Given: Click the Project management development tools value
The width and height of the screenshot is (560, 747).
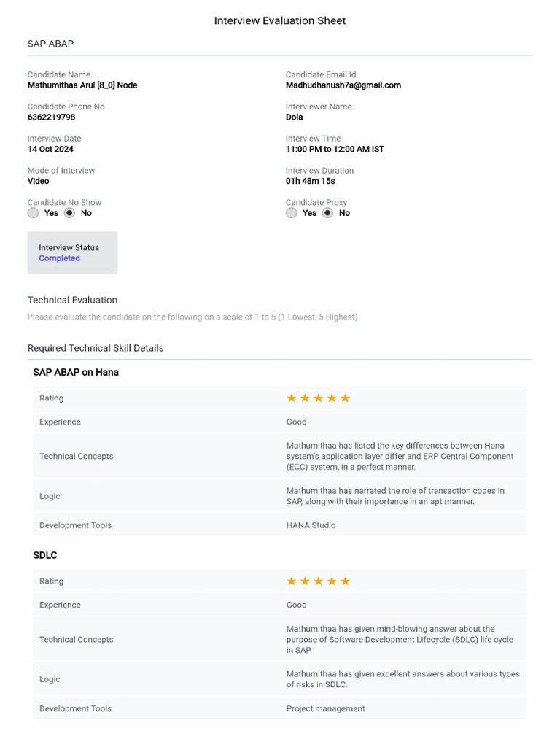Looking at the screenshot, I should (325, 708).
